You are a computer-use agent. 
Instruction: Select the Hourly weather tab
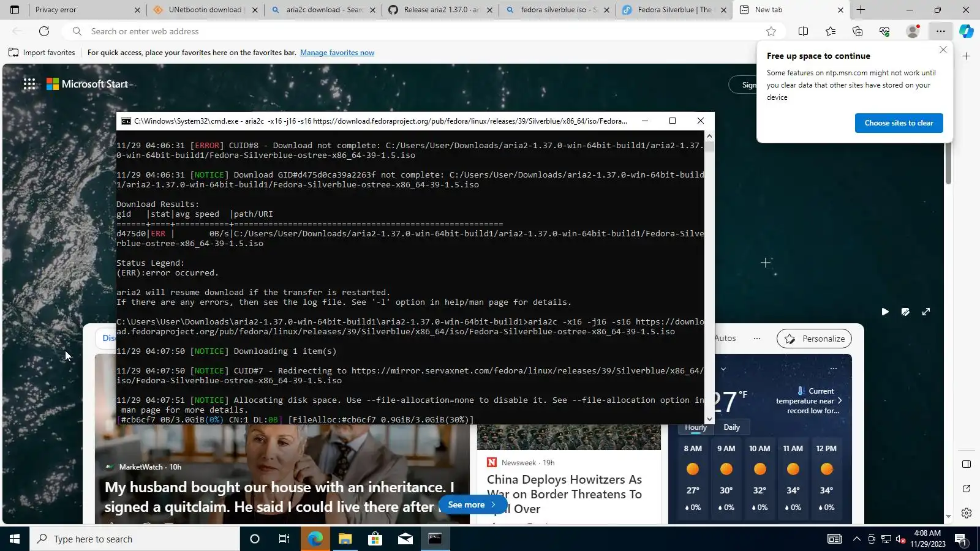point(695,427)
